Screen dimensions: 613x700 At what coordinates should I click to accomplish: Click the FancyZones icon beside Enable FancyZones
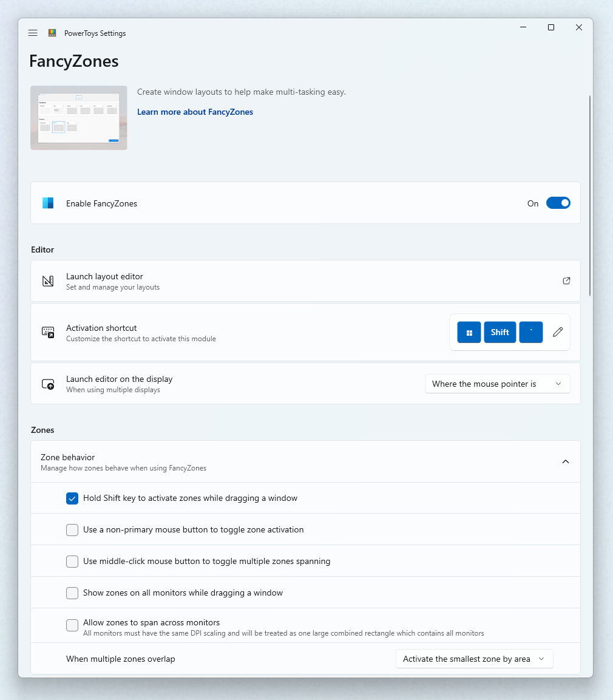pyautogui.click(x=47, y=203)
